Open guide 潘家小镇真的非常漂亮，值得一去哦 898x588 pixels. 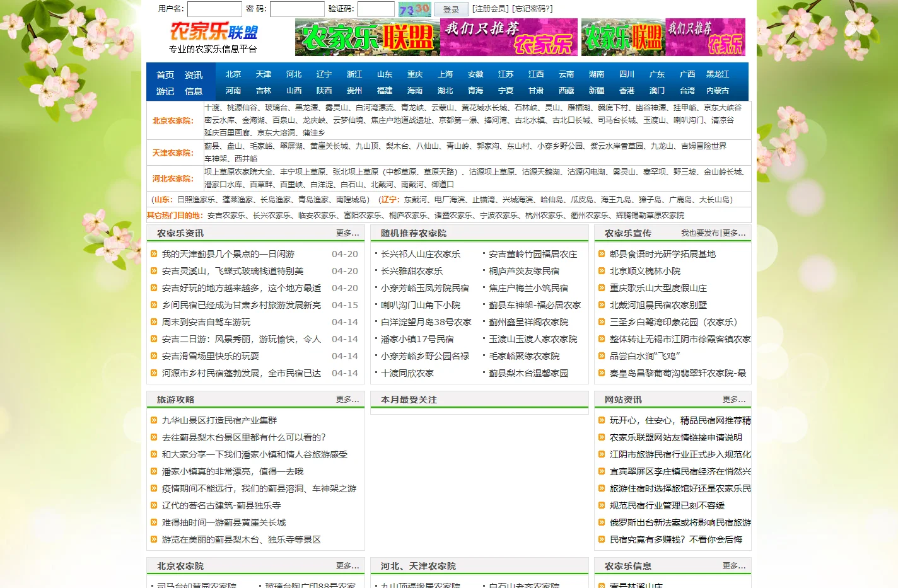[x=233, y=471]
